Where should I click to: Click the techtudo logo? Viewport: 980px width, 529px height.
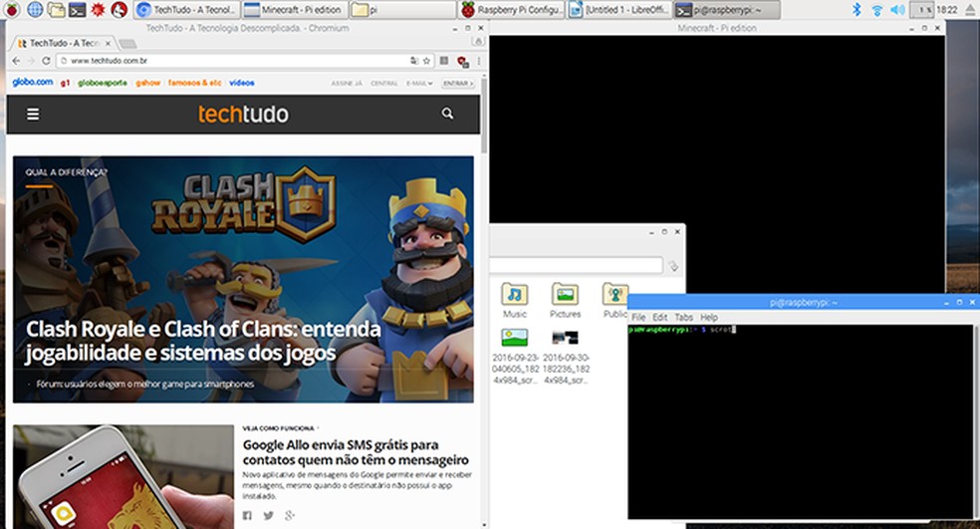pos(243,114)
